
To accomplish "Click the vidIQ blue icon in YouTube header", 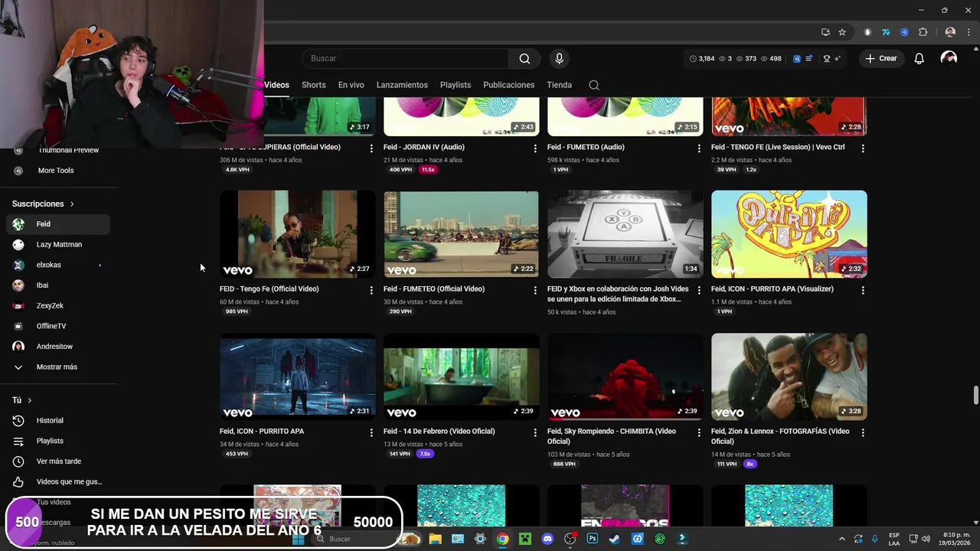I will pyautogui.click(x=796, y=58).
